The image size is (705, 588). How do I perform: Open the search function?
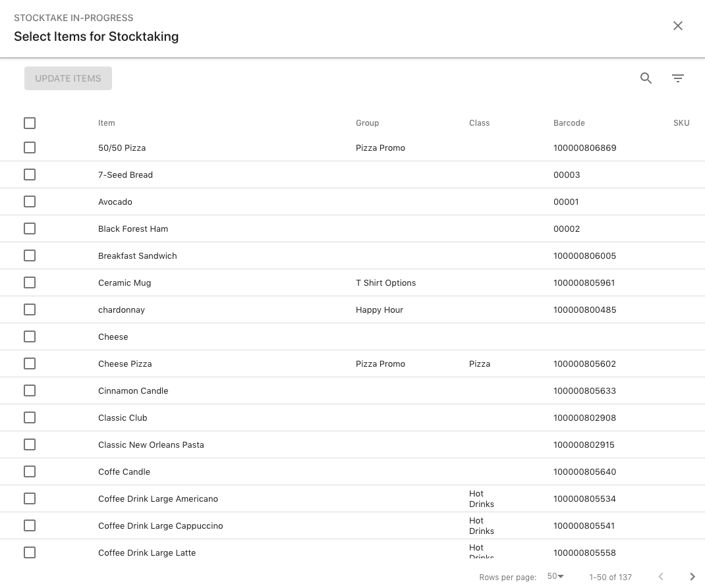point(646,78)
